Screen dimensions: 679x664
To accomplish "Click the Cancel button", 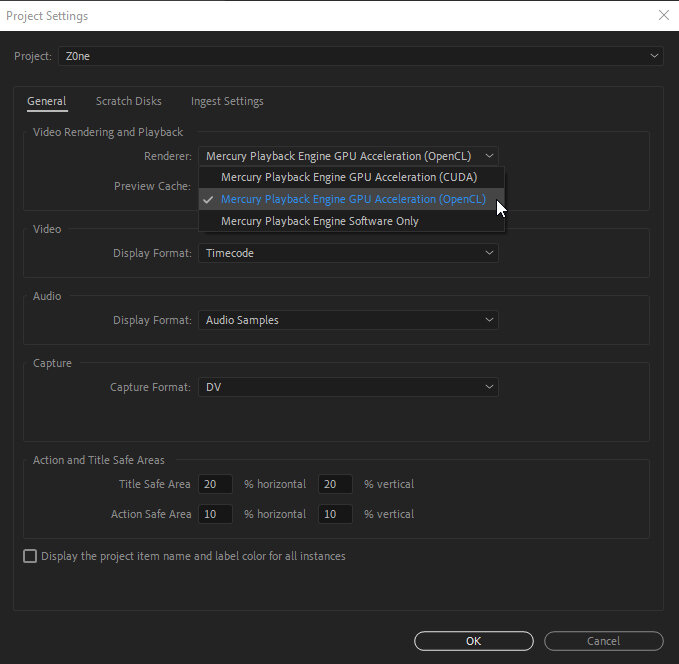I will pyautogui.click(x=604, y=641).
